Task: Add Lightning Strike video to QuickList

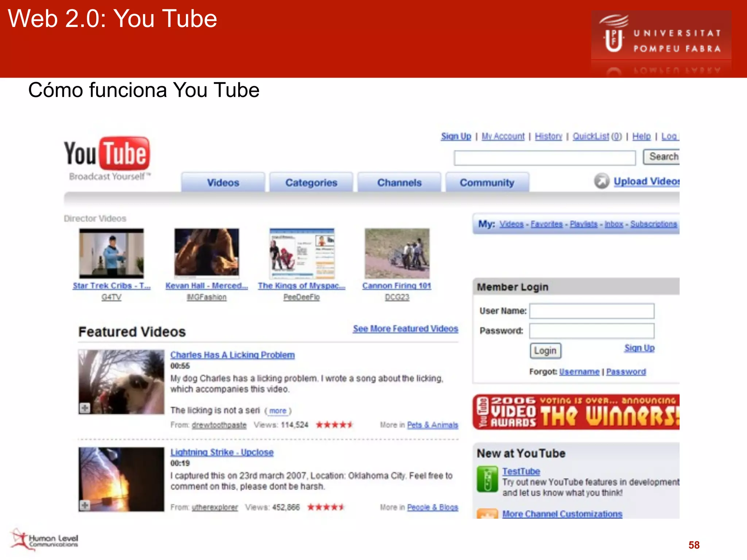Action: [85, 505]
